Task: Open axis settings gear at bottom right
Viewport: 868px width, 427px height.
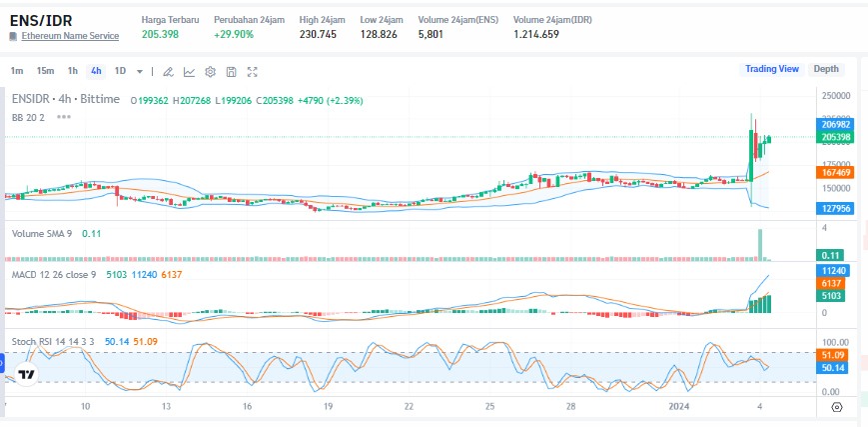Action: click(837, 408)
